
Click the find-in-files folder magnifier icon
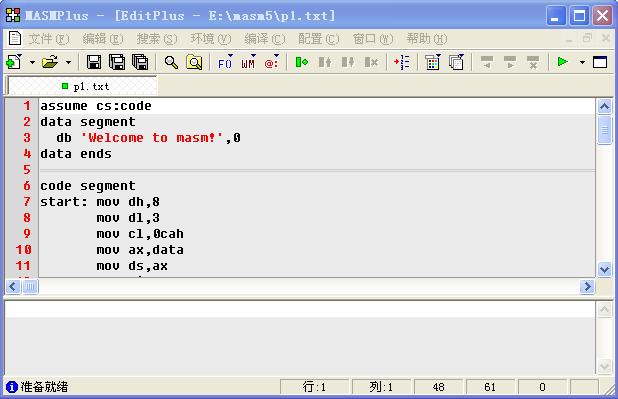pos(194,62)
